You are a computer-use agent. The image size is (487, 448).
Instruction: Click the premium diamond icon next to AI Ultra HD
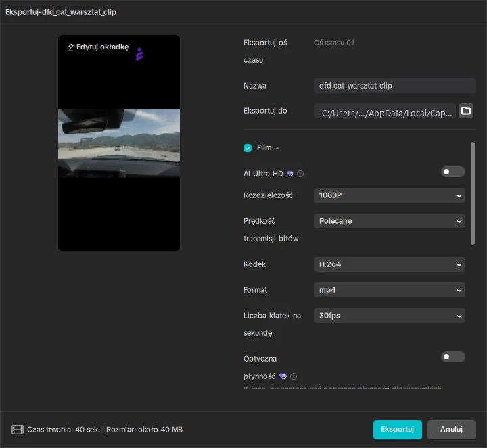point(290,174)
